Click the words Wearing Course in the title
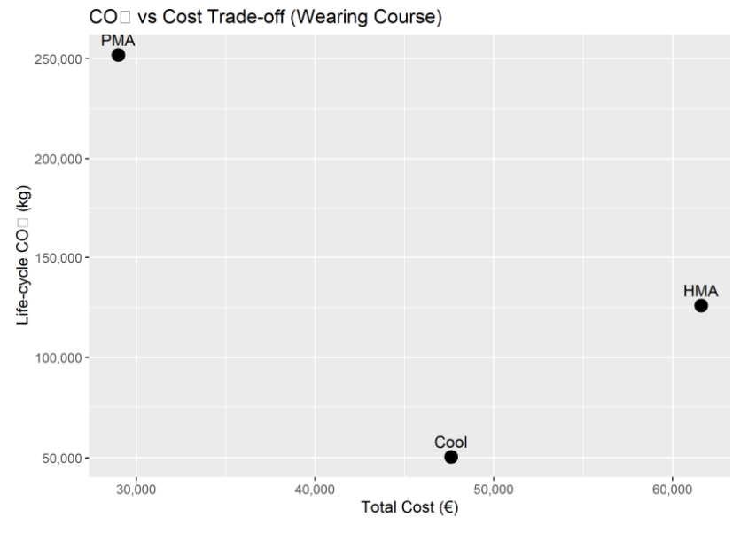The width and height of the screenshot is (756, 533). coord(366,18)
